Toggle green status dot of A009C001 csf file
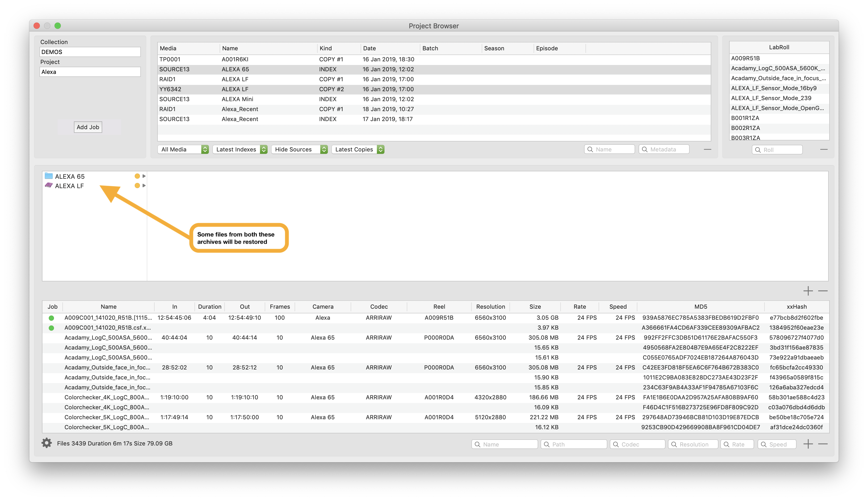Image resolution: width=868 pixels, height=501 pixels. tap(51, 328)
